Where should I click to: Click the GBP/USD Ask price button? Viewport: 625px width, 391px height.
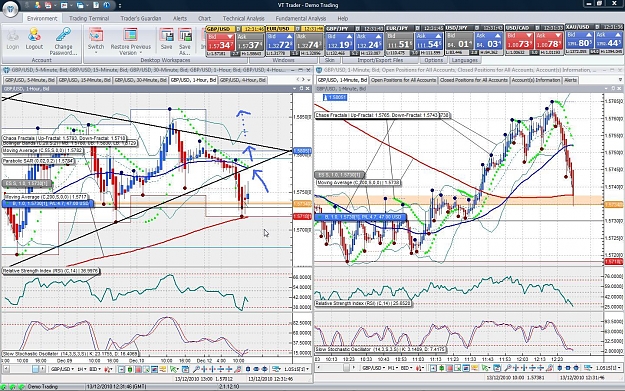point(250,42)
